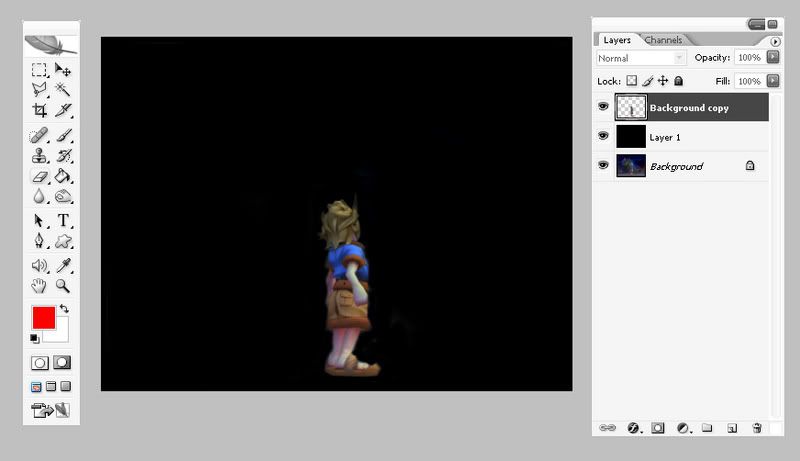The height and width of the screenshot is (461, 800).
Task: Select the Rectangular Marquee tool
Action: pos(39,69)
